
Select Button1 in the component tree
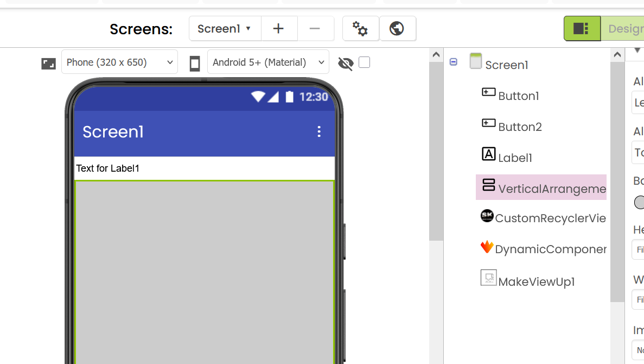click(518, 96)
